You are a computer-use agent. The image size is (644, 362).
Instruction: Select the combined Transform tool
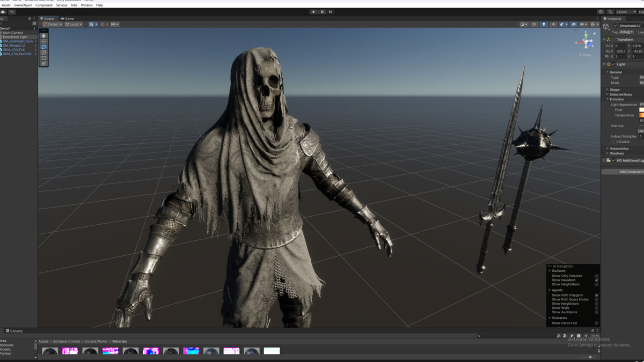click(44, 64)
